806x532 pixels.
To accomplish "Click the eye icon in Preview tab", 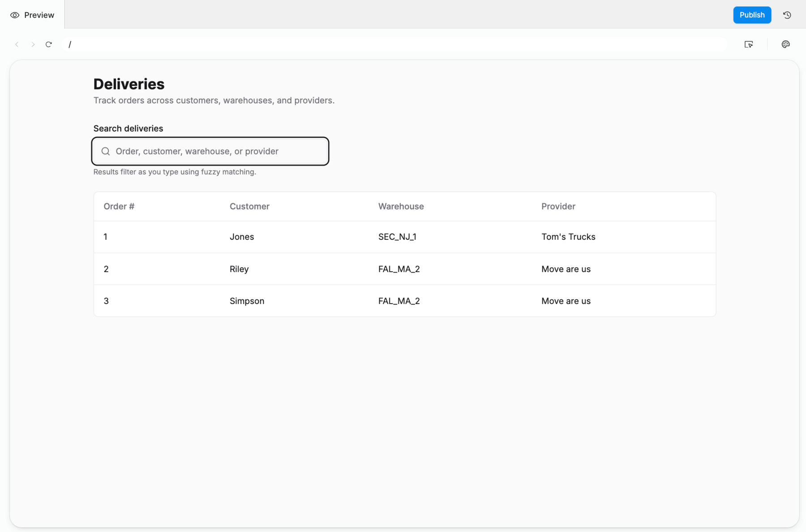I will click(15, 15).
